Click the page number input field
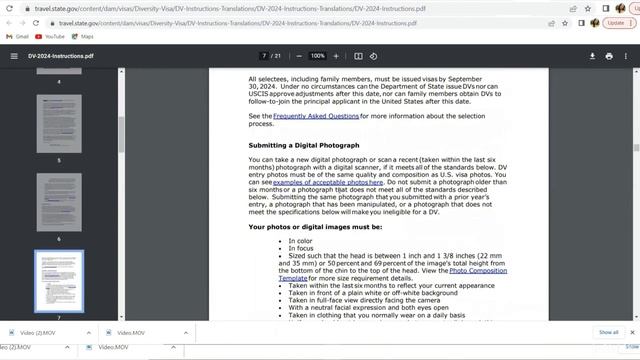The height and width of the screenshot is (360, 640). (264, 56)
